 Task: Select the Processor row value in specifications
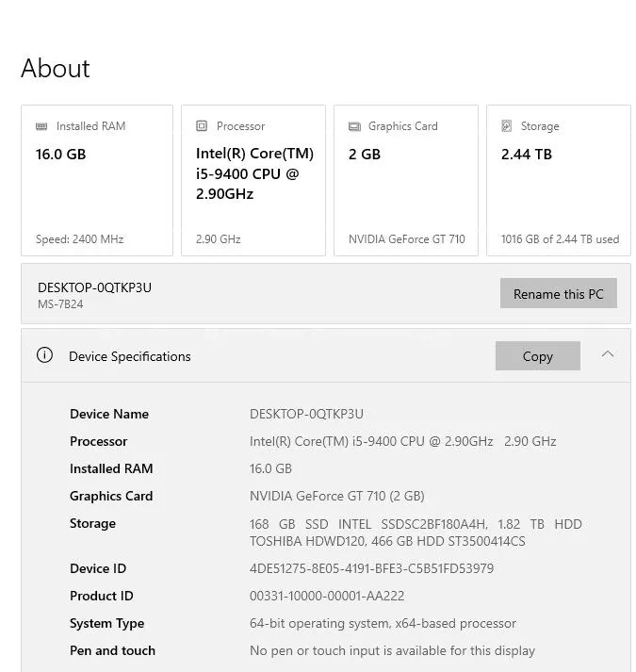[x=403, y=441]
